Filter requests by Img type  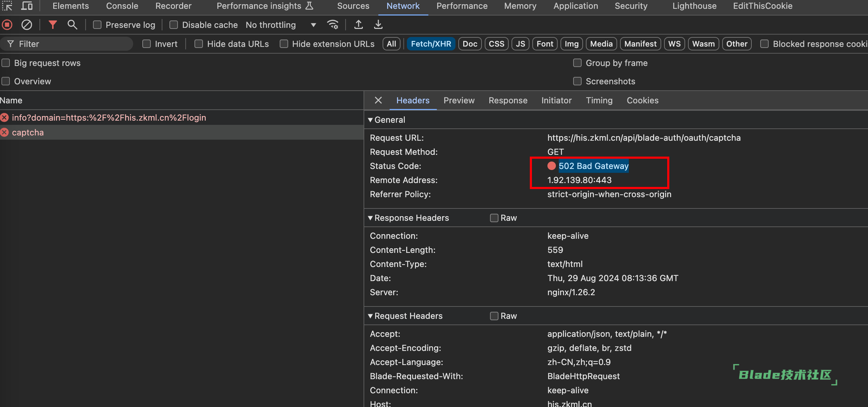571,44
